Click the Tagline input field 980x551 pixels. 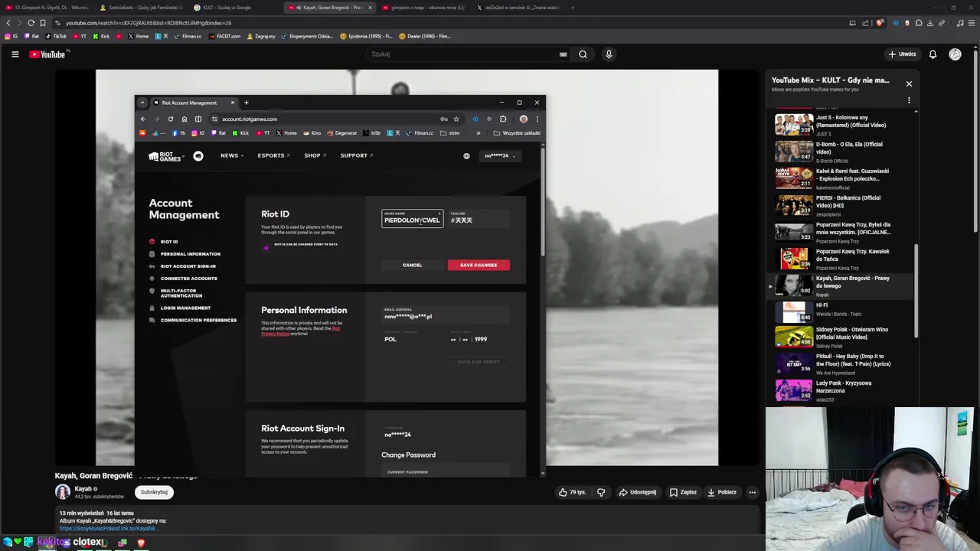[479, 219]
